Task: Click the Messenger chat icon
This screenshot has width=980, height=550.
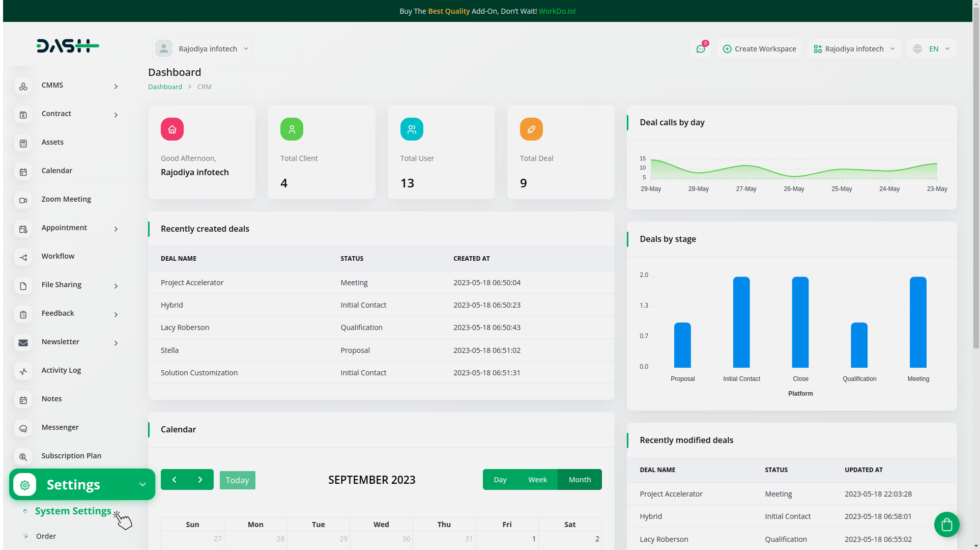Action: pos(23,429)
